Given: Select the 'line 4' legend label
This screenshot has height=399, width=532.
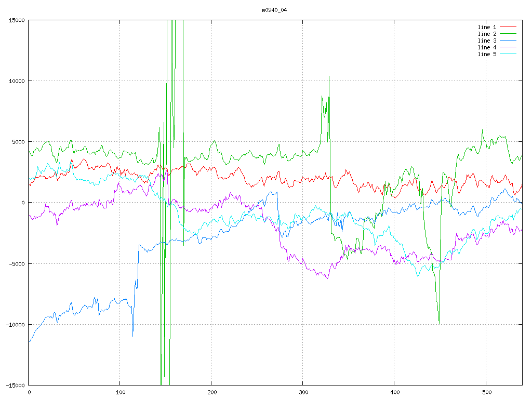Looking at the screenshot, I should click(487, 47).
